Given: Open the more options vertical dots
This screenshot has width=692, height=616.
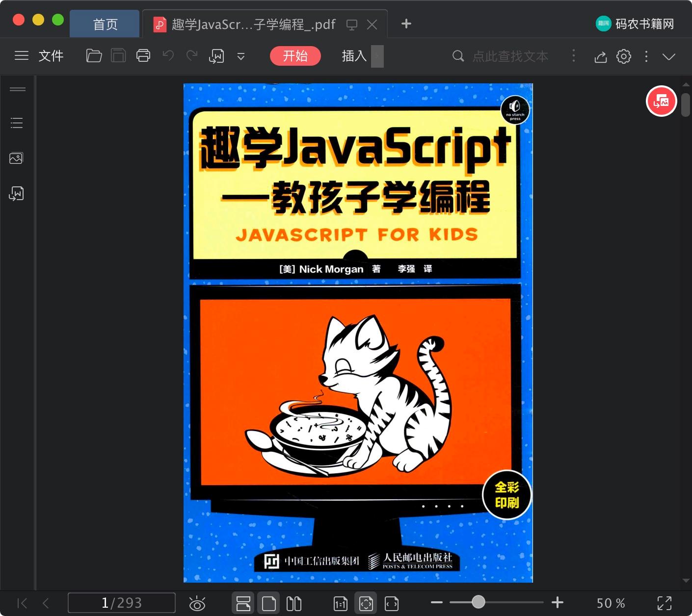Looking at the screenshot, I should coord(646,56).
